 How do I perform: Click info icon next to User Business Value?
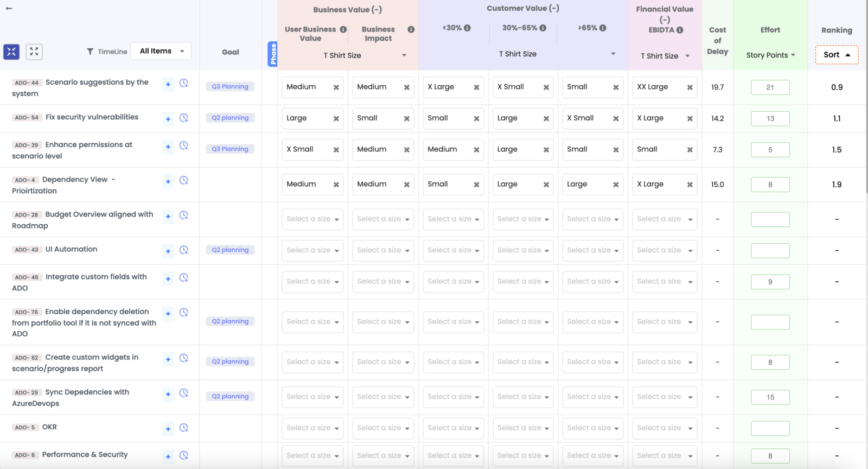click(343, 29)
